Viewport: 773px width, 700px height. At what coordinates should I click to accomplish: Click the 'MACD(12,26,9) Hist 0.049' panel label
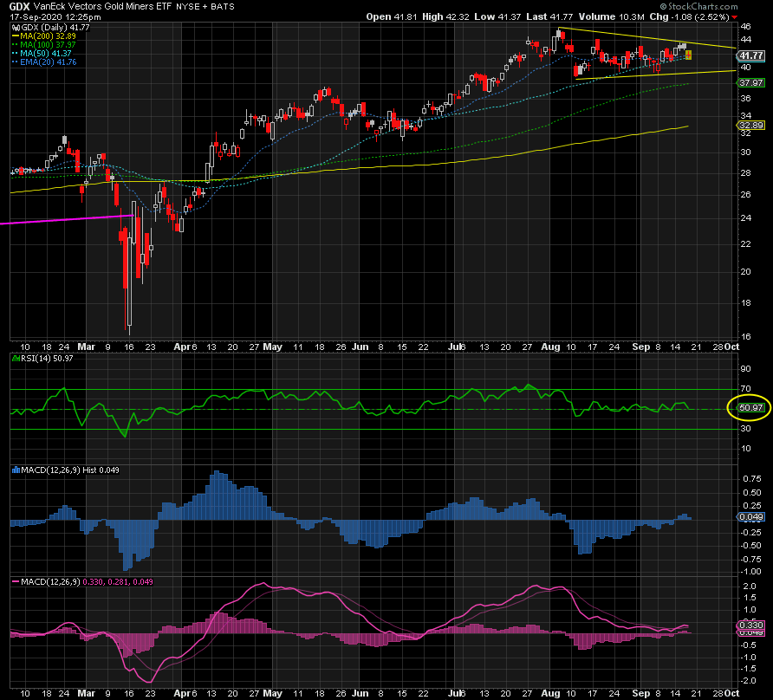tap(70, 470)
